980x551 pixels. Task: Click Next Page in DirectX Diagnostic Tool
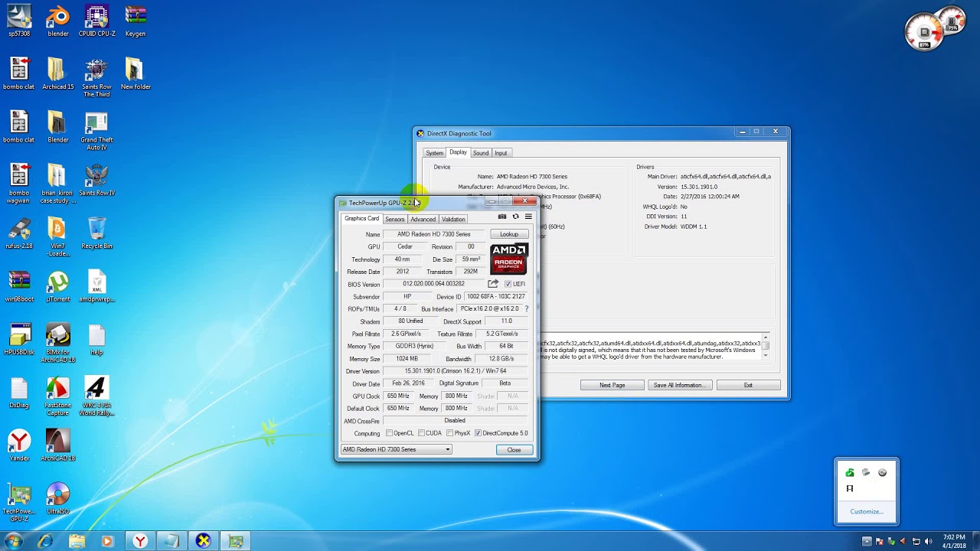612,385
